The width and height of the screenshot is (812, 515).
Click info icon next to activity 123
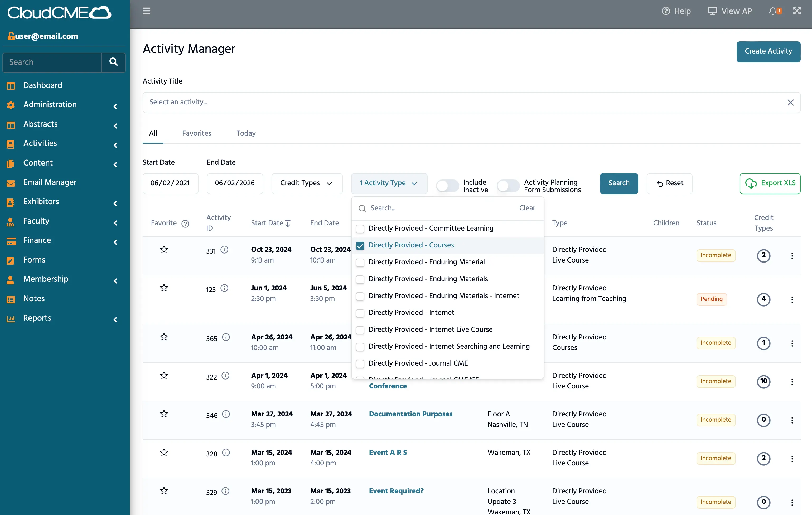224,288
